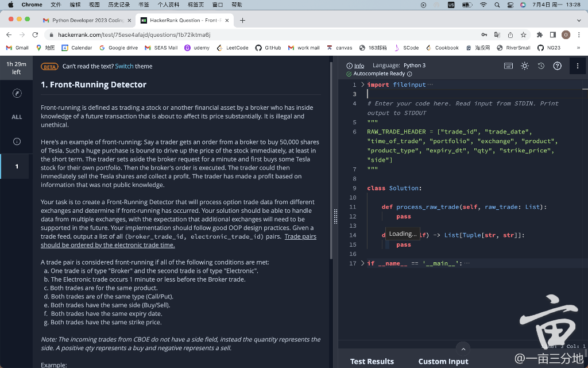Open the Custom Input tab
The image size is (588, 368).
coord(443,361)
